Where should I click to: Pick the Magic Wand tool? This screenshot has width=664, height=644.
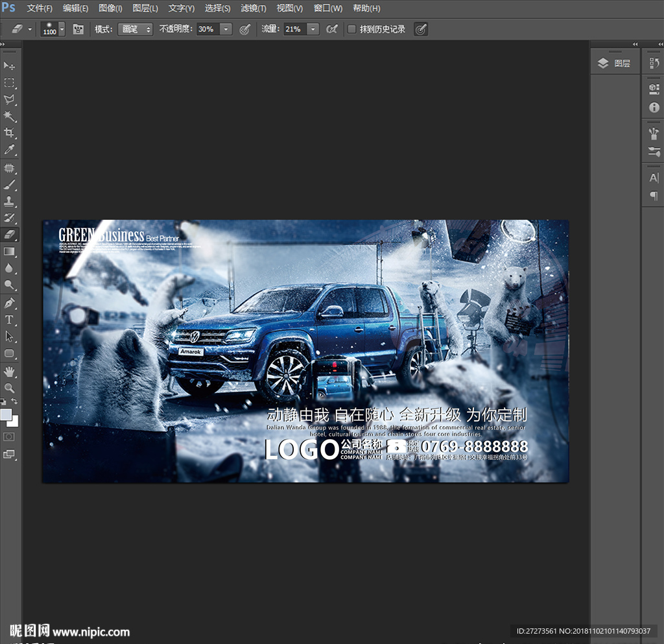10,116
